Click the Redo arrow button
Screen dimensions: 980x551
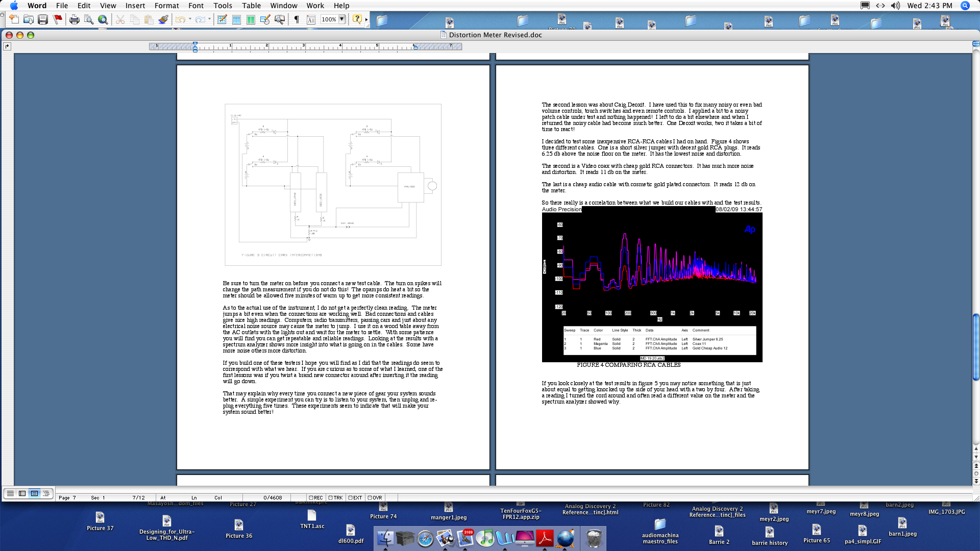[200, 19]
